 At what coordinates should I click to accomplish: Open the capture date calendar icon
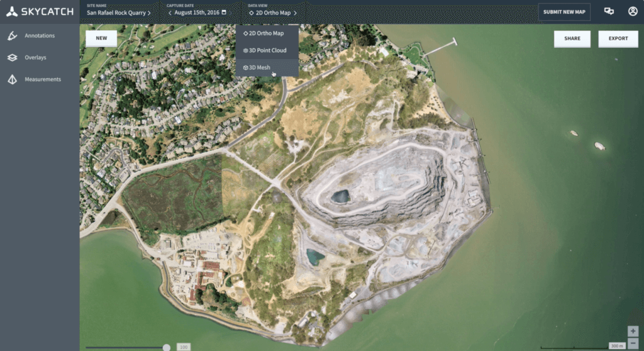(x=224, y=13)
